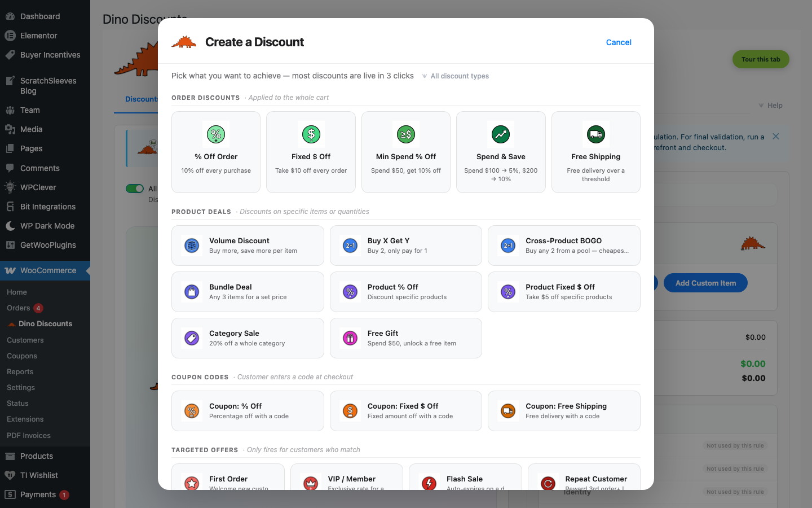812x508 pixels.
Task: Click the Volume Discount stack icon
Action: pyautogui.click(x=192, y=246)
